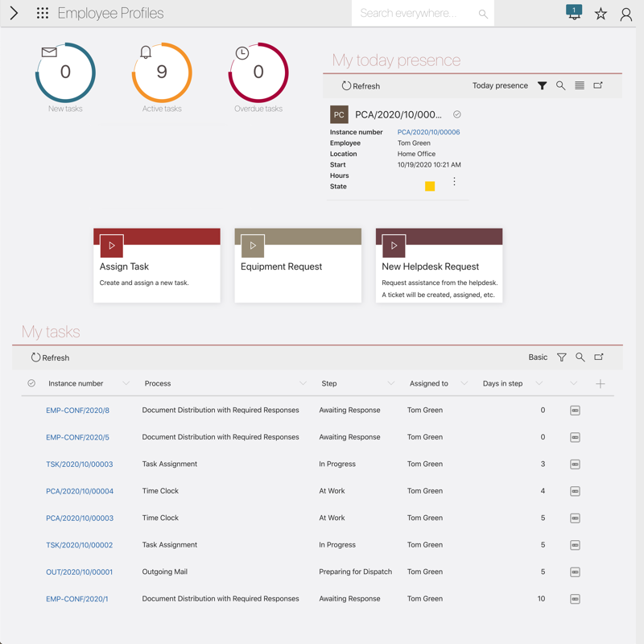Open export icon in My tasks toolbar
This screenshot has height=644, width=644.
pyautogui.click(x=599, y=357)
